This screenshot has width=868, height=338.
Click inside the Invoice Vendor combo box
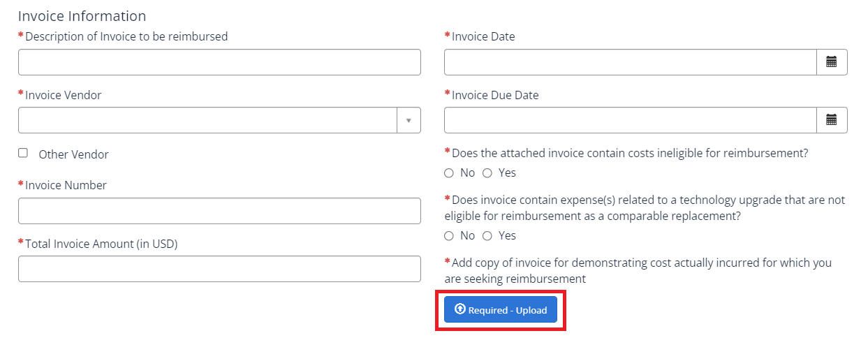coord(207,120)
